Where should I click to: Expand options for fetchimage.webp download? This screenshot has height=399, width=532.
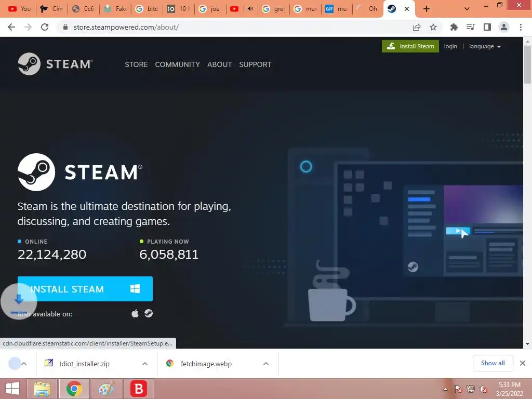266,364
